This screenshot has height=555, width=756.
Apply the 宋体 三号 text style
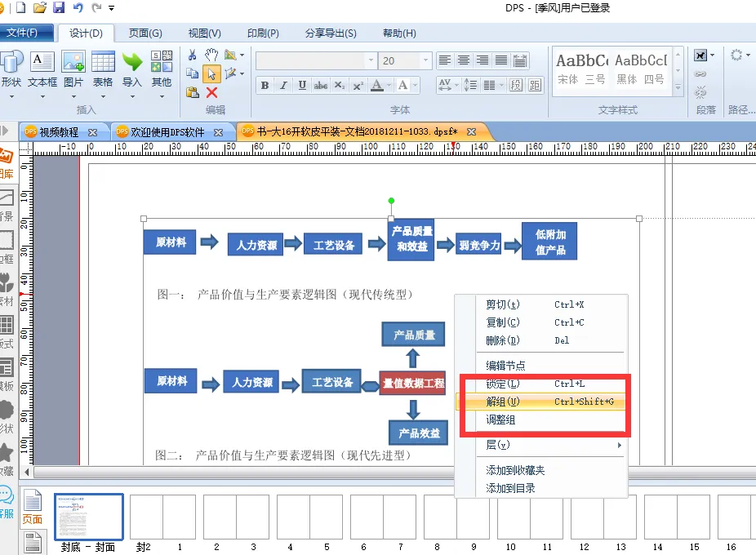(x=581, y=69)
